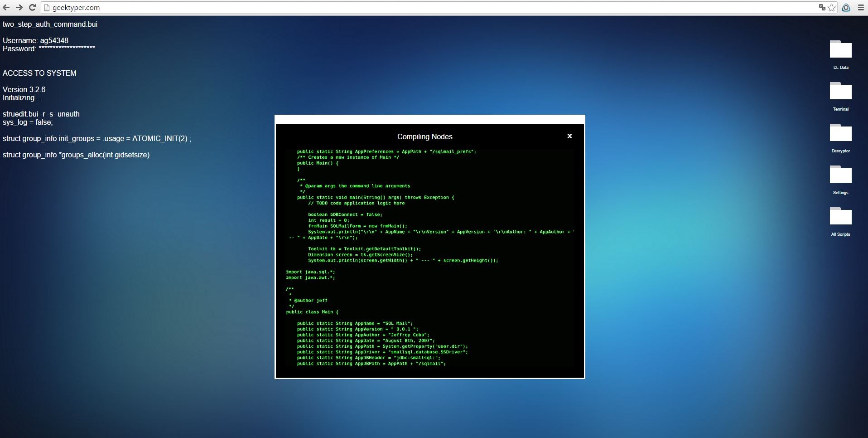Reload the geektyper.com page

pyautogui.click(x=32, y=8)
